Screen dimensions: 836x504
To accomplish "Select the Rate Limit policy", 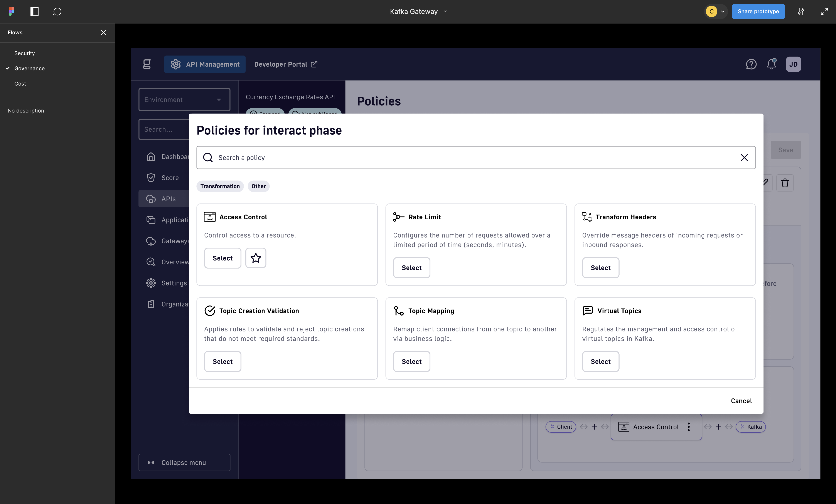I will (411, 268).
